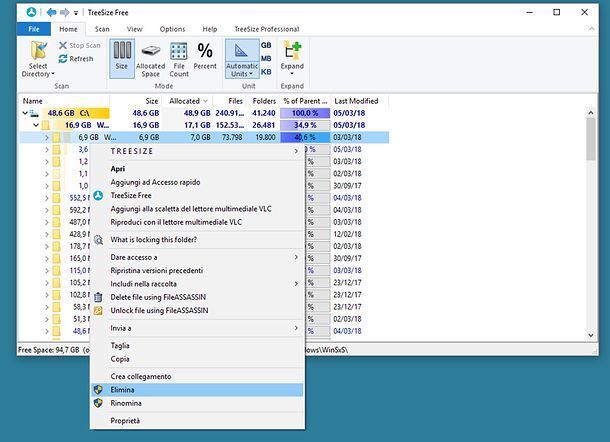Viewport: 610px width, 442px height.
Task: Click the Stop Scan button
Action: (80, 46)
